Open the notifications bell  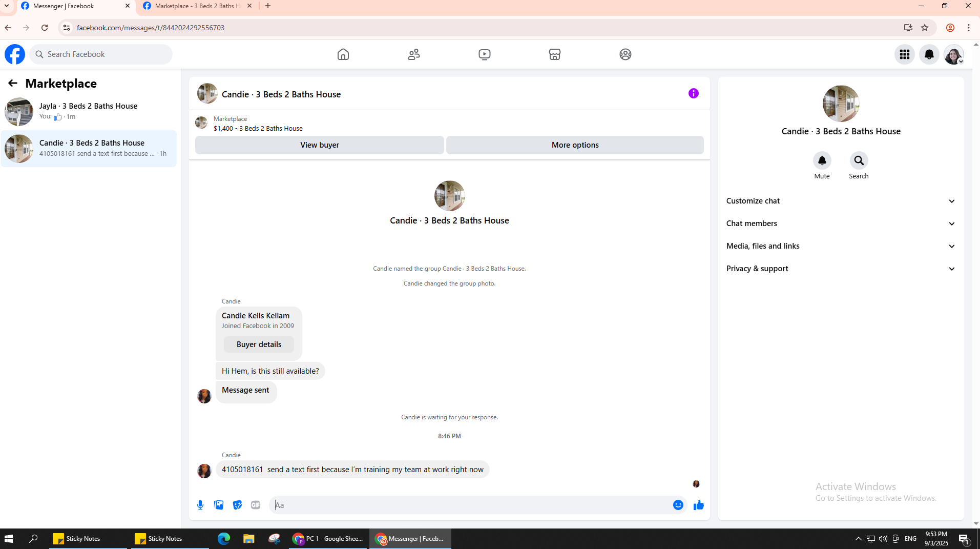[x=929, y=54]
